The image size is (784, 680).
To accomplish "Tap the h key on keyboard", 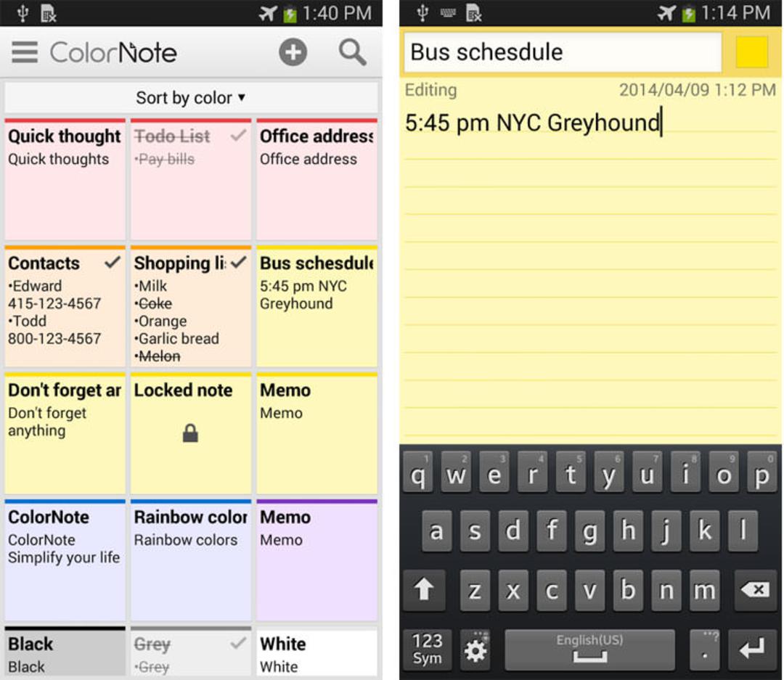I will [x=628, y=531].
